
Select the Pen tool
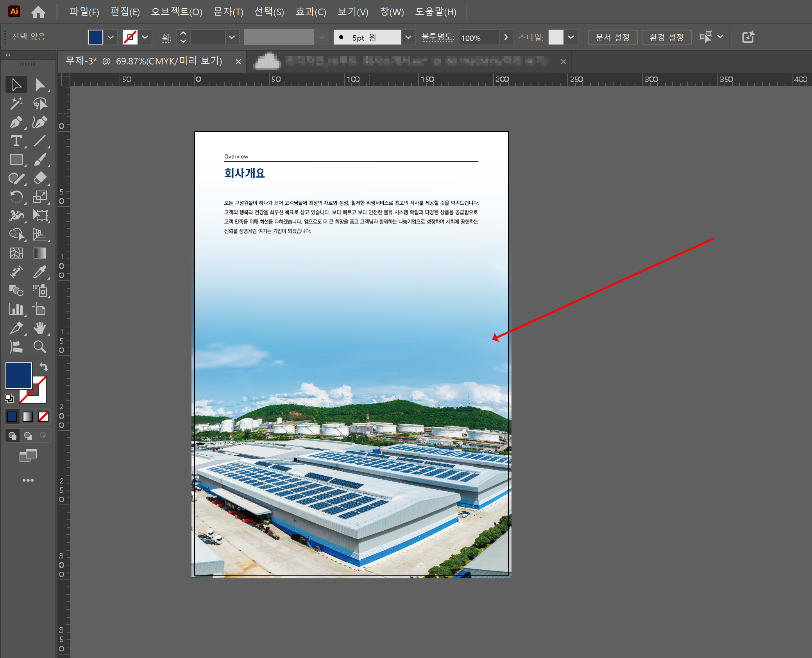coord(16,122)
